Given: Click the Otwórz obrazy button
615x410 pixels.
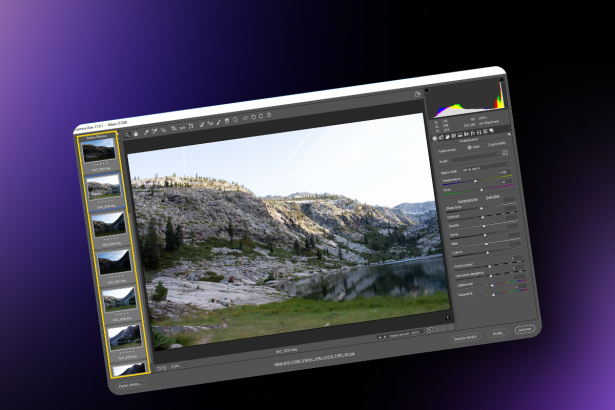Looking at the screenshot, I should pos(465,338).
